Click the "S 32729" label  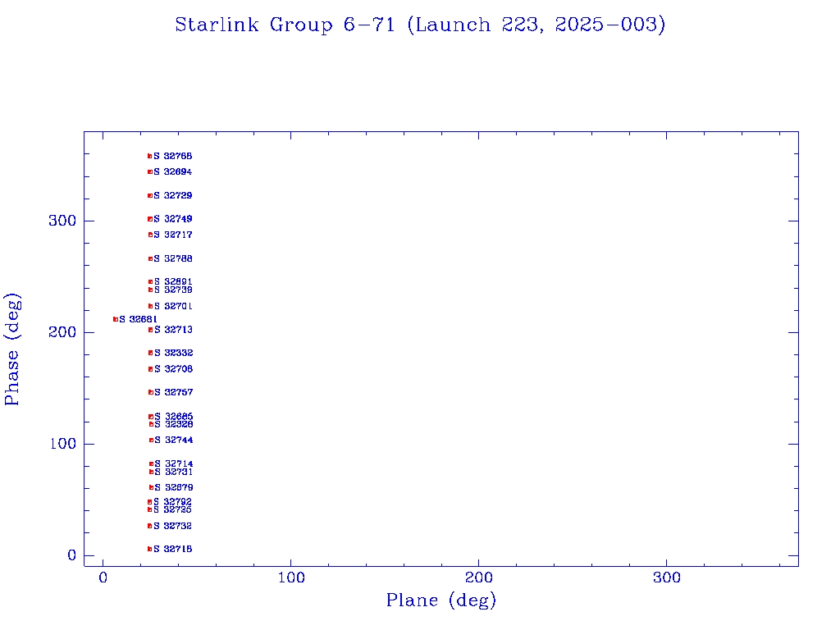(172, 195)
